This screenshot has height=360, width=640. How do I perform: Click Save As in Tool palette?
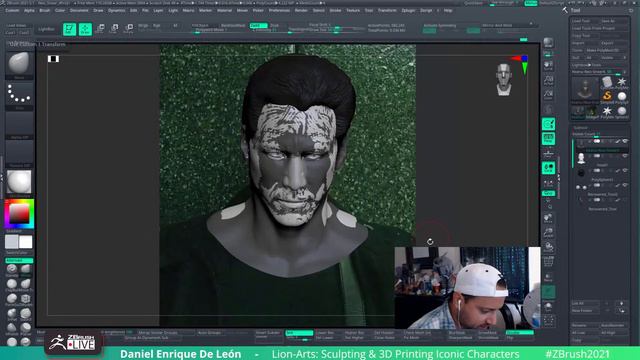(x=614, y=21)
